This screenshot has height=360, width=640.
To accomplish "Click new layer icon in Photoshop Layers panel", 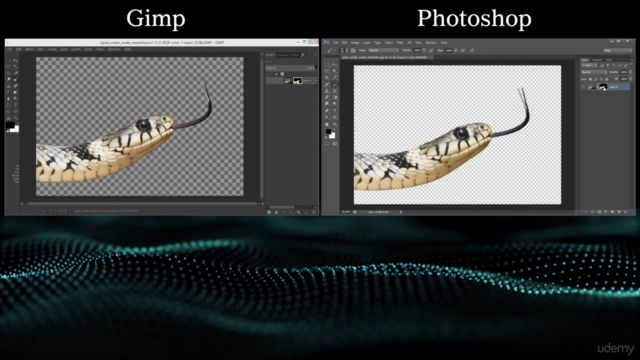I will coord(619,212).
